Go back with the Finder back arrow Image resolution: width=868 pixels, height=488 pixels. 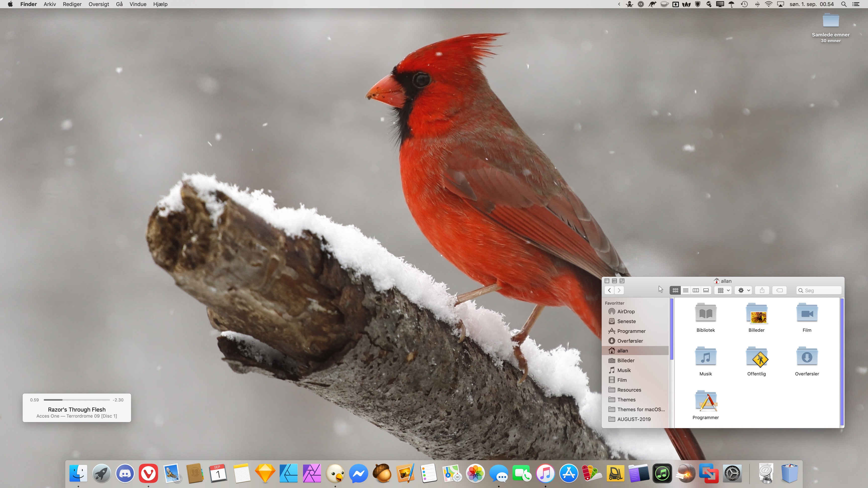tap(609, 290)
